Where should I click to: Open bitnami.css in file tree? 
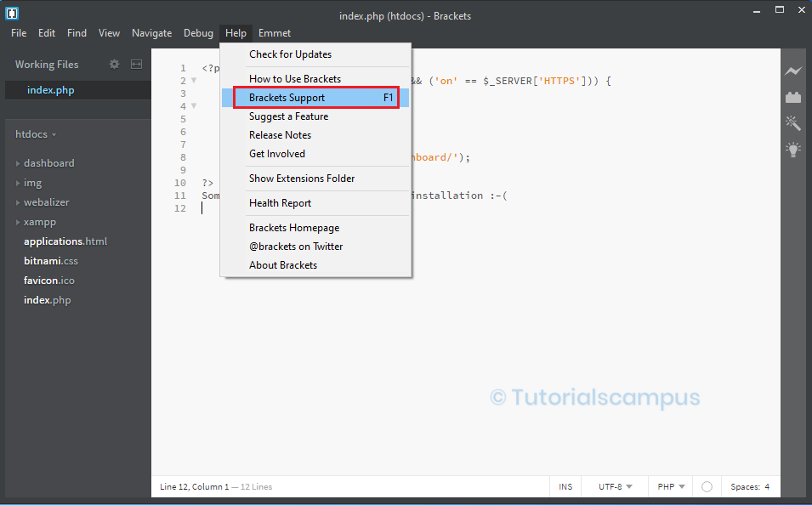pos(51,261)
